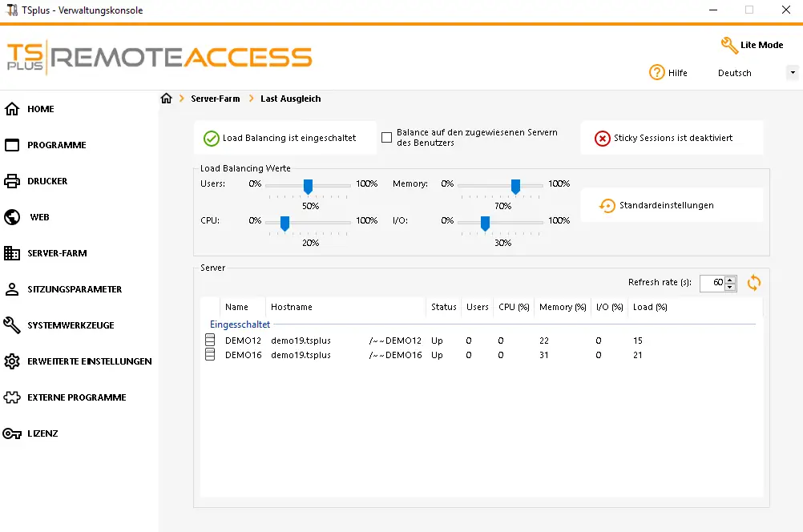Click the DEMO12 server row icon

(x=210, y=340)
